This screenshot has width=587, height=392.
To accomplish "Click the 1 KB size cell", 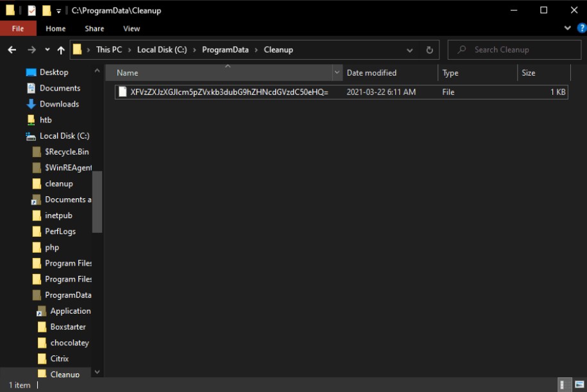I will click(557, 92).
